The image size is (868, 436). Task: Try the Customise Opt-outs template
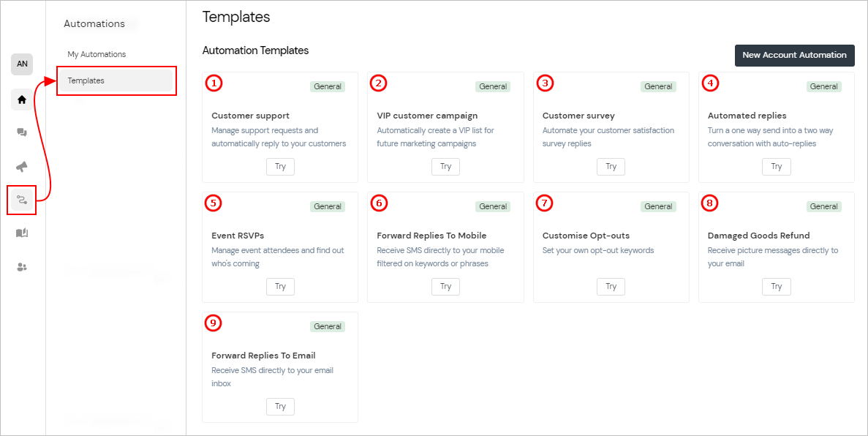click(x=611, y=286)
